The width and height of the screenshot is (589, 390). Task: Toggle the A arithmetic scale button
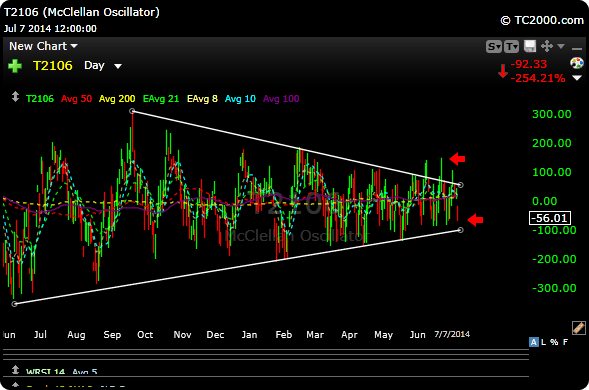click(533, 342)
